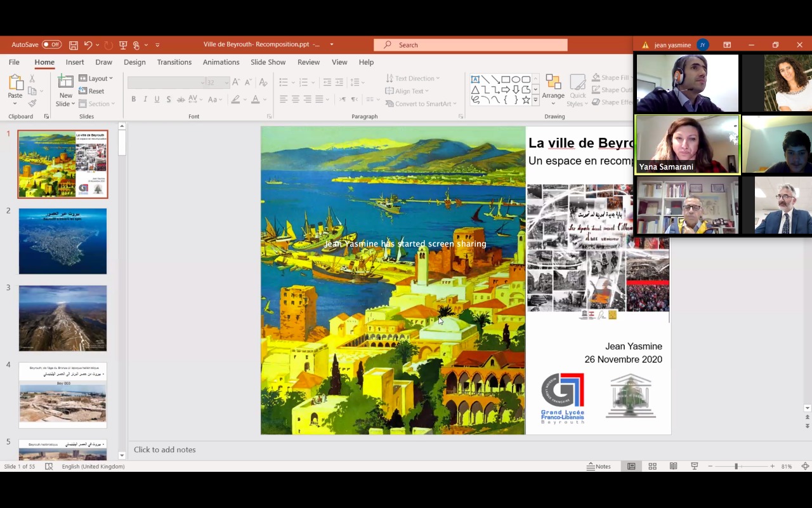Toggle Bold formatting

(133, 99)
